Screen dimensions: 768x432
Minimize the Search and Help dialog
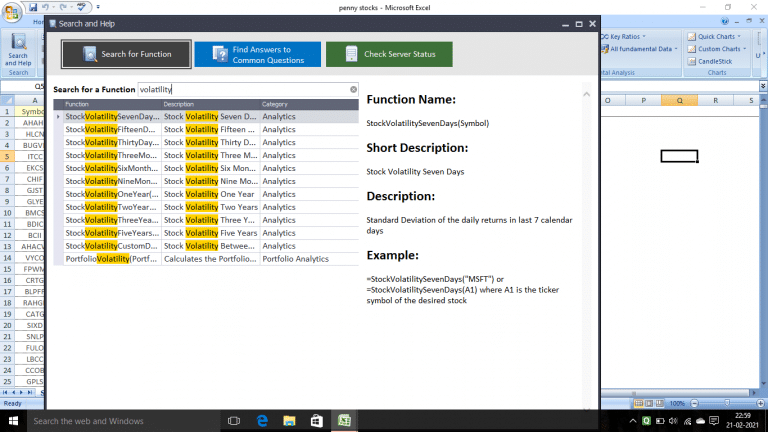[x=565, y=24]
